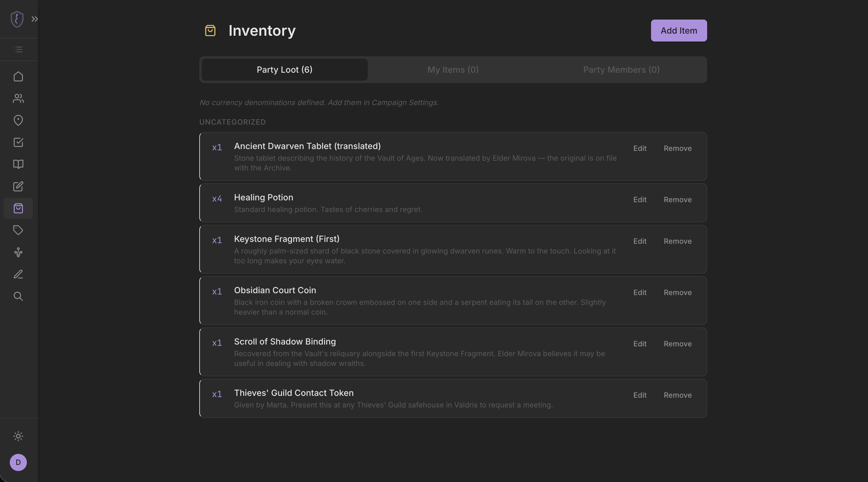The height and width of the screenshot is (482, 868).
Task: Click the Add Item button
Action: coord(679,31)
